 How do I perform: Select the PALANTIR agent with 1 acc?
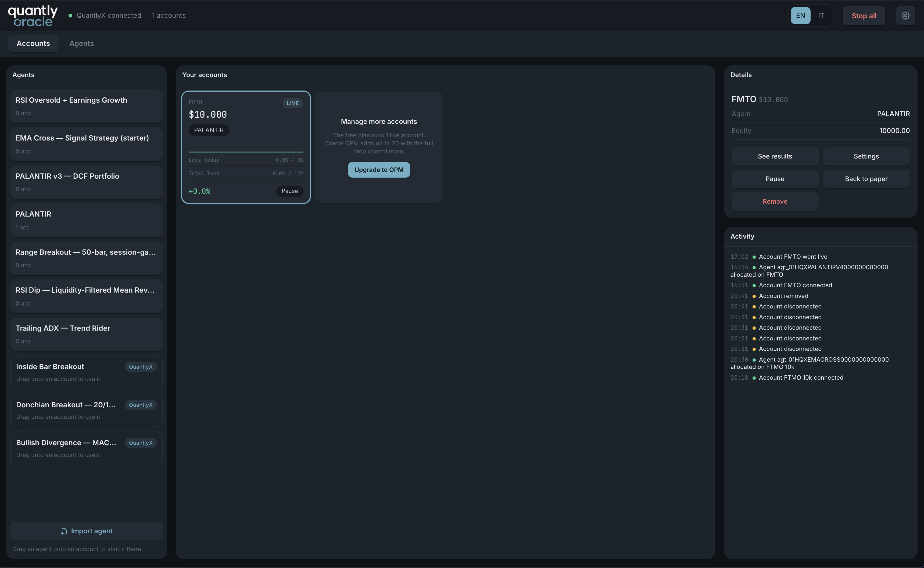(87, 221)
